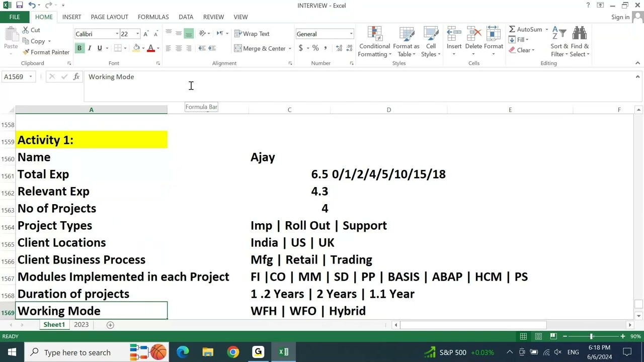The width and height of the screenshot is (644, 362).
Task: Switch to Page Break Preview in status bar
Action: 553,336
